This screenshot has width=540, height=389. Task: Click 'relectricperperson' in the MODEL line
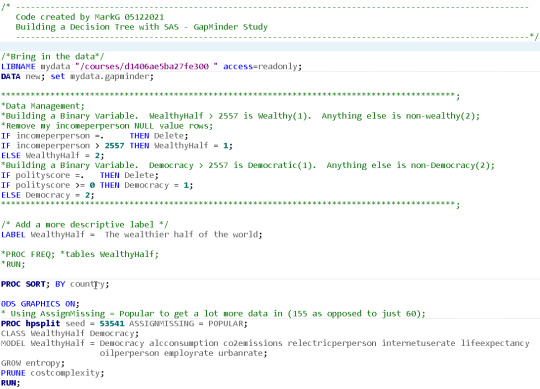pos(332,344)
